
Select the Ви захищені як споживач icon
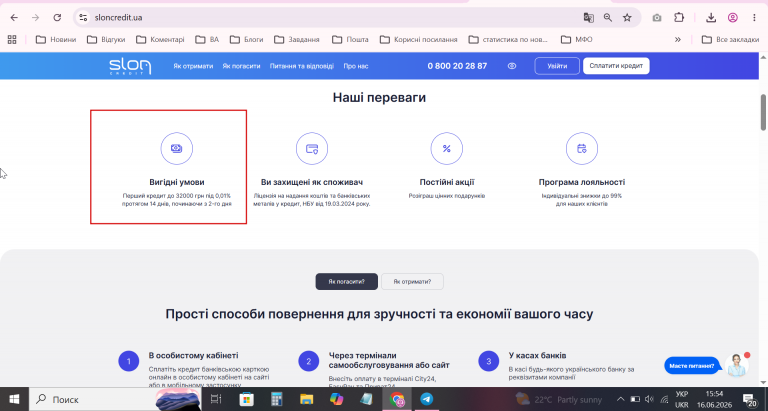pos(312,148)
